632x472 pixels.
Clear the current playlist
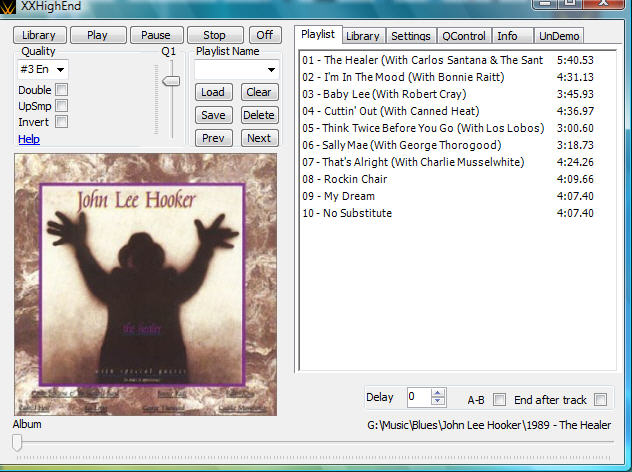[x=259, y=92]
